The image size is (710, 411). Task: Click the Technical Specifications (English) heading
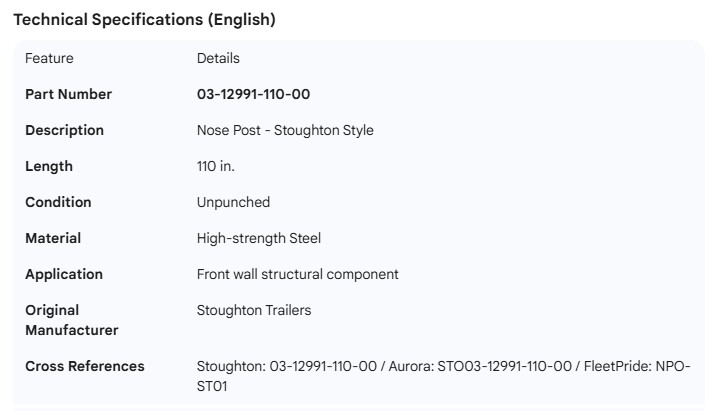click(144, 19)
